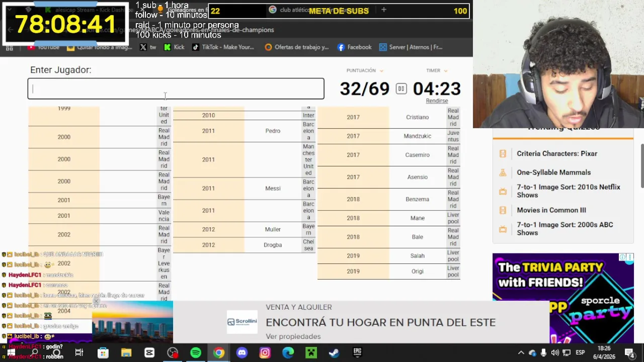Screen dimensions: 644x362
Task: Open the Ofertas de trabajo bookmark
Action: coord(297,47)
